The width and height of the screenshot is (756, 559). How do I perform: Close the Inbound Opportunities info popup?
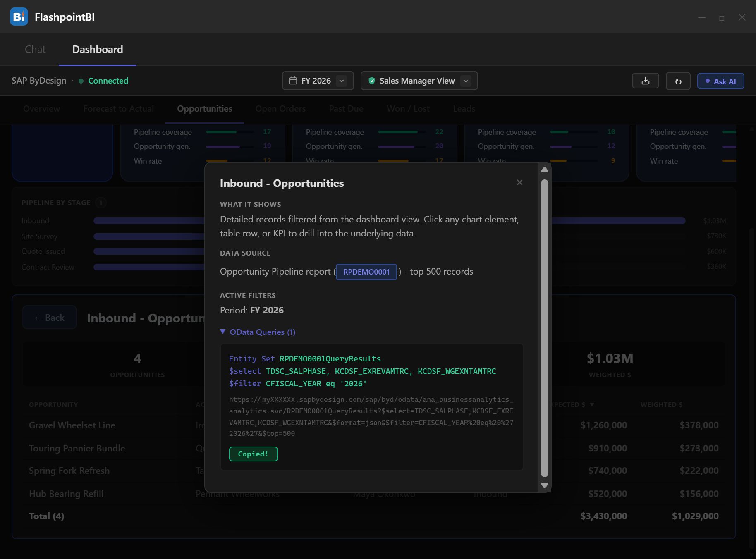(x=519, y=182)
